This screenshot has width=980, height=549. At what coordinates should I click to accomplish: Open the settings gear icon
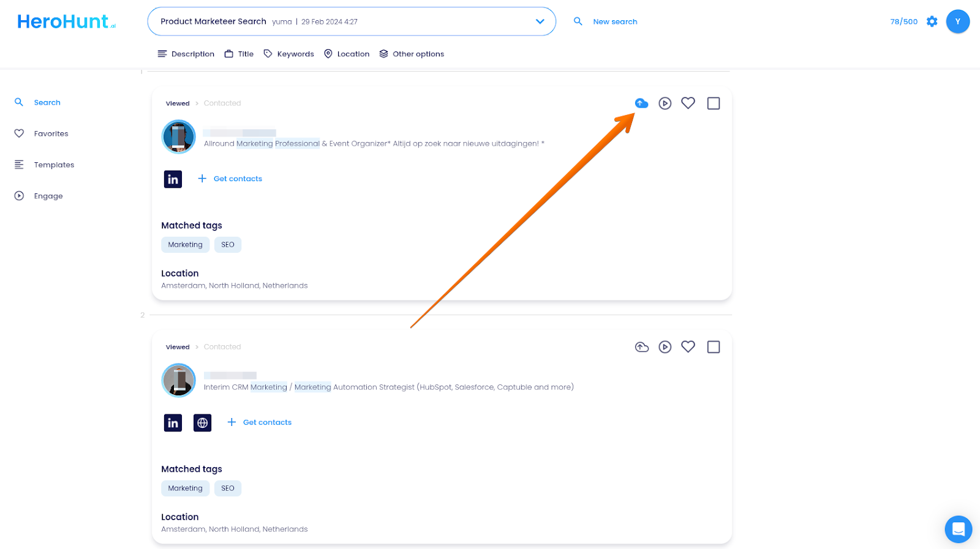click(932, 21)
